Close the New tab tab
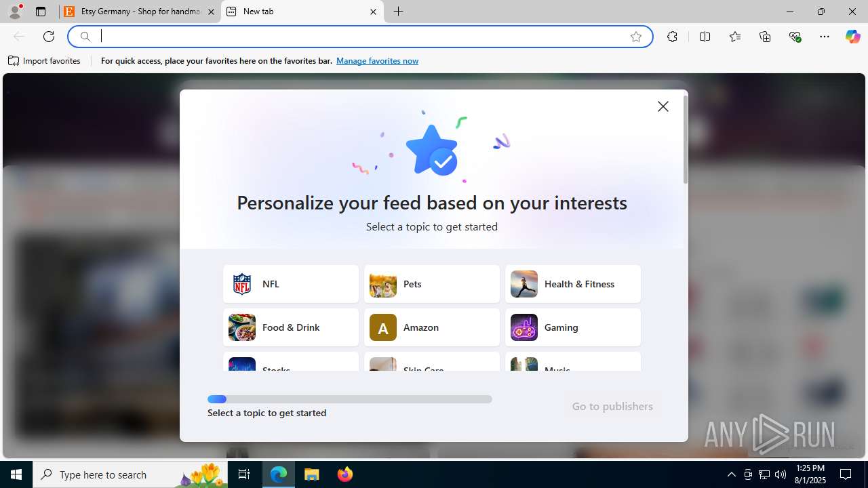This screenshot has width=868, height=488. [x=373, y=12]
